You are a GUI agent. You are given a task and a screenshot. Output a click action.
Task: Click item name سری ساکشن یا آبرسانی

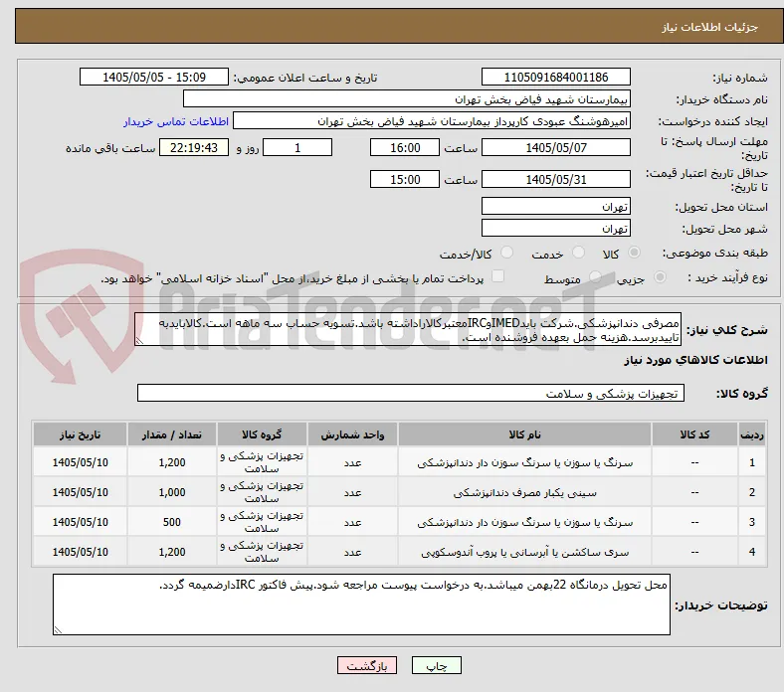click(524, 552)
